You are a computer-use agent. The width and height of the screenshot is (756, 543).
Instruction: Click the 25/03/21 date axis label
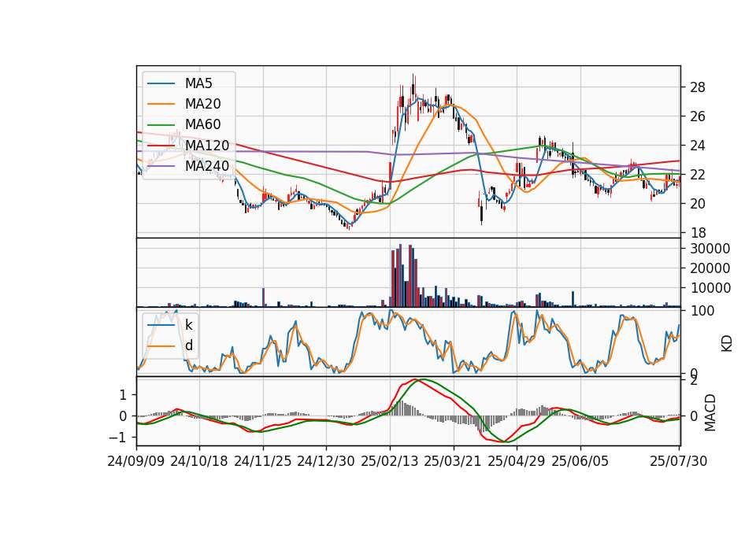coord(453,462)
